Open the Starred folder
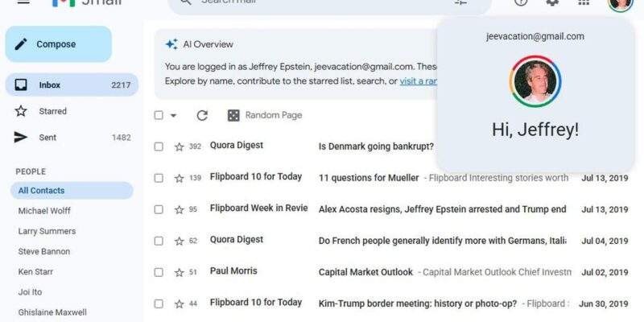The height and width of the screenshot is (322, 644). point(53,111)
